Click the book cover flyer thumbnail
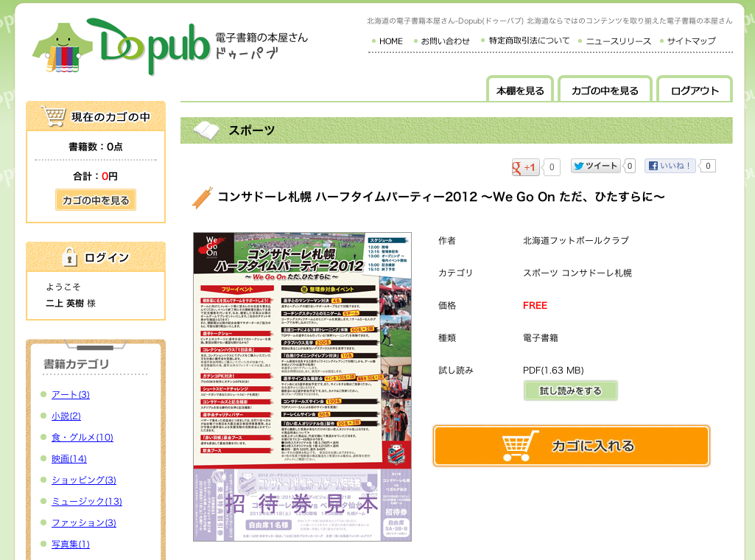755x560 pixels. pos(302,386)
